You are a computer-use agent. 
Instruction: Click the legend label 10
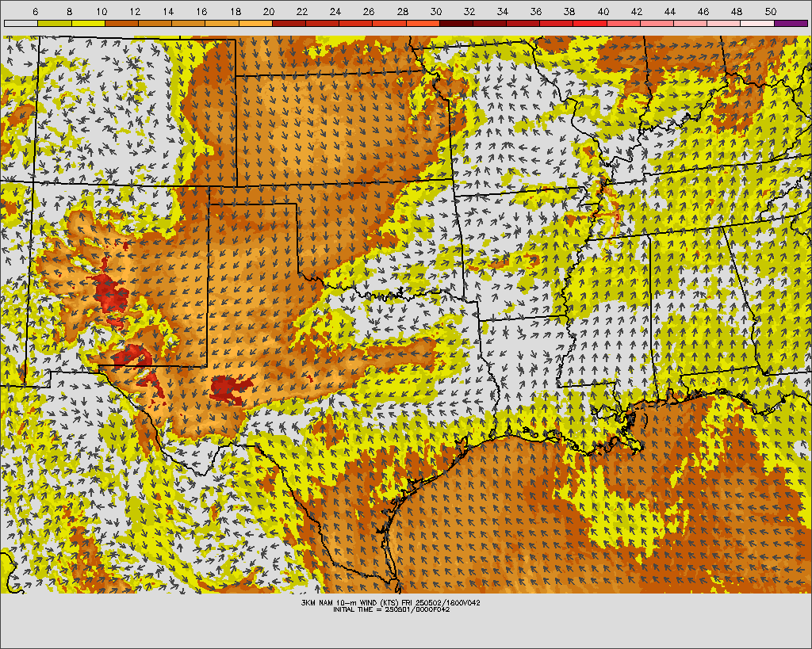[x=101, y=11]
